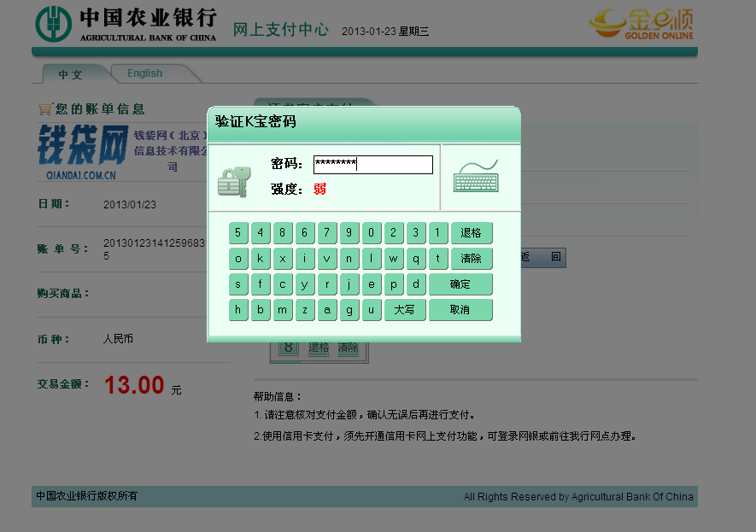Click the letter d key
The width and height of the screenshot is (756, 532).
[416, 284]
